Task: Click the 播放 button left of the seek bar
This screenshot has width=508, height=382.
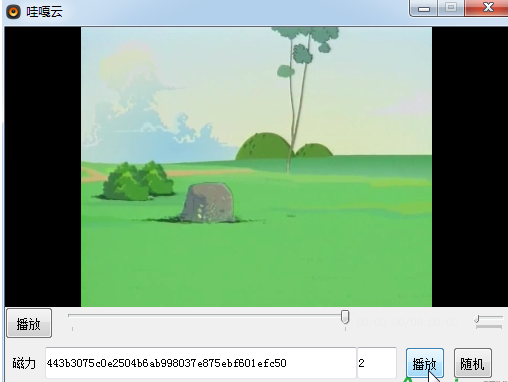Action: pyautogui.click(x=29, y=323)
